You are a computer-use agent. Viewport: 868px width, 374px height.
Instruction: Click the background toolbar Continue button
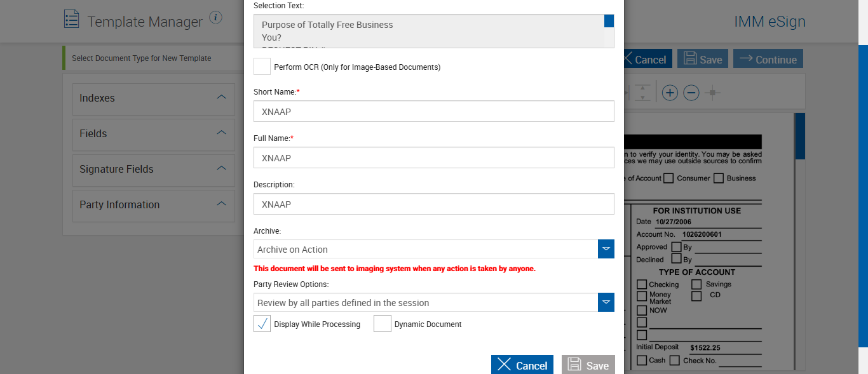(768, 59)
